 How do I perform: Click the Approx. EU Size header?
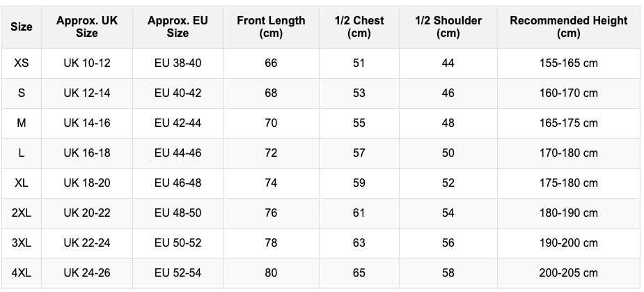coord(178,27)
